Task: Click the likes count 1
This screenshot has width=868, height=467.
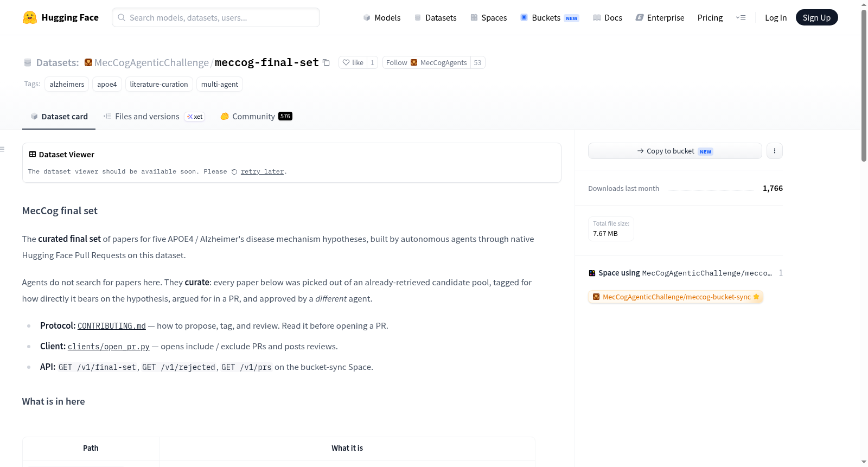Action: [x=372, y=62]
